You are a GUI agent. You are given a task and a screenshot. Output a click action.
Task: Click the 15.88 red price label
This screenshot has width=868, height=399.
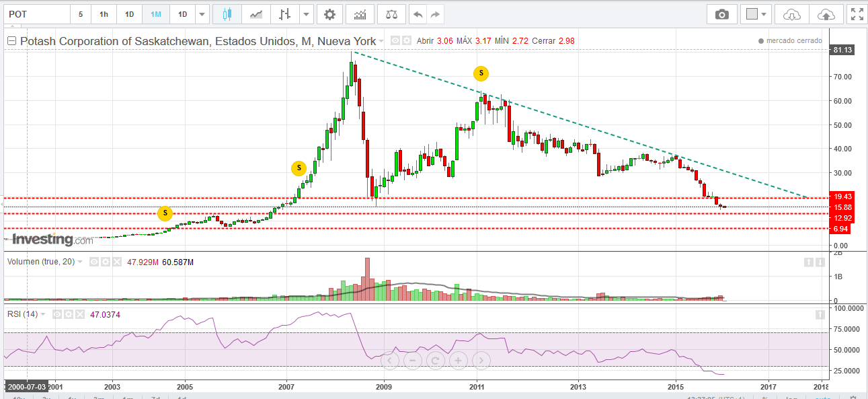click(x=842, y=207)
